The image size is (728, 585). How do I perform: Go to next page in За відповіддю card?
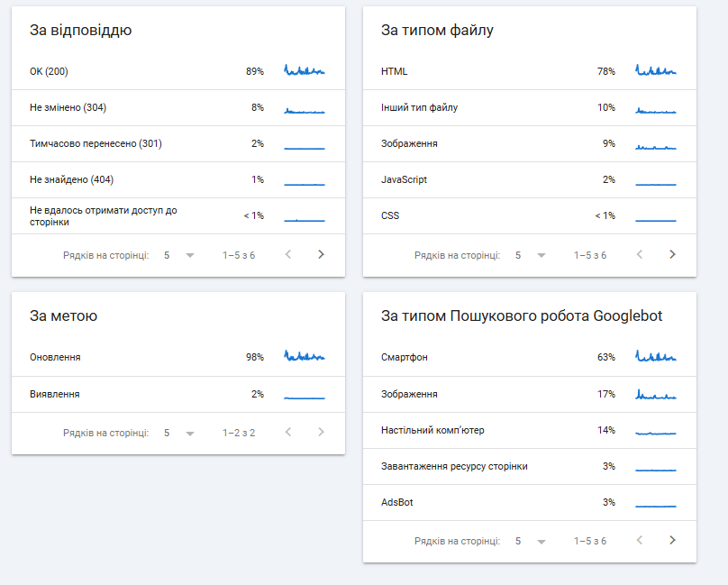321,255
